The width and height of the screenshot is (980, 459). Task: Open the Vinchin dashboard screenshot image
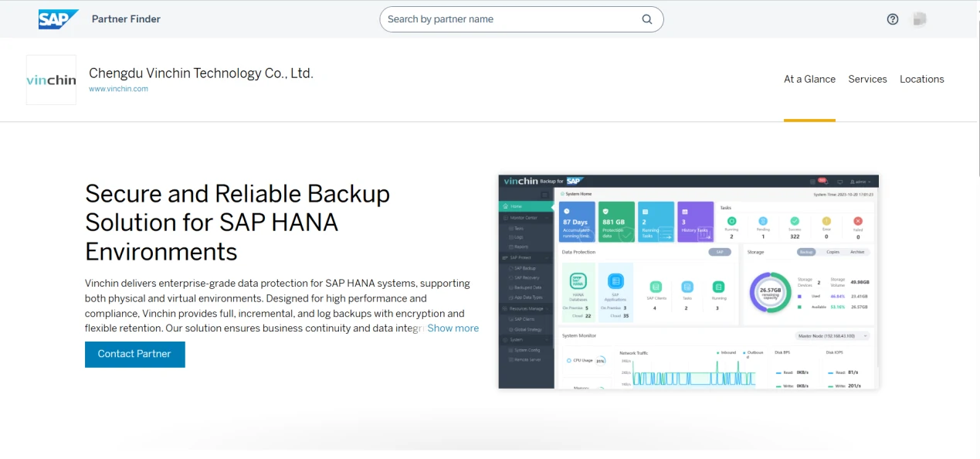(x=689, y=281)
